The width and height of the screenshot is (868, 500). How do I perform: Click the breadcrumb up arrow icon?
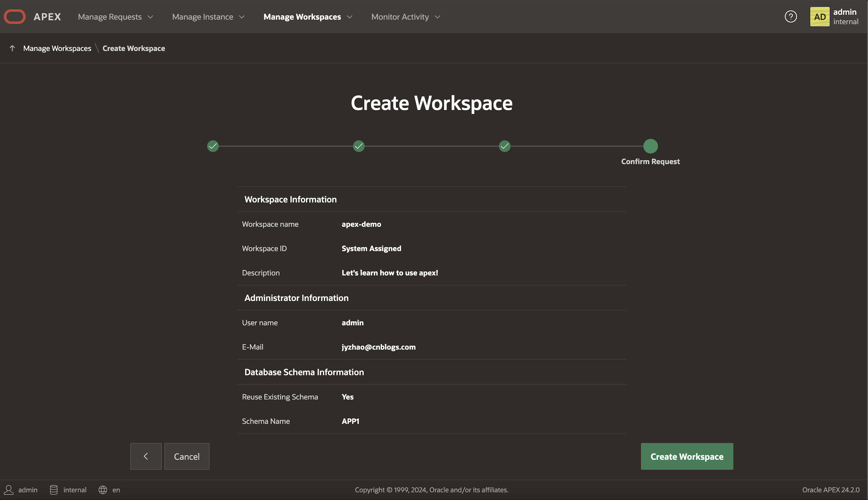coord(12,48)
